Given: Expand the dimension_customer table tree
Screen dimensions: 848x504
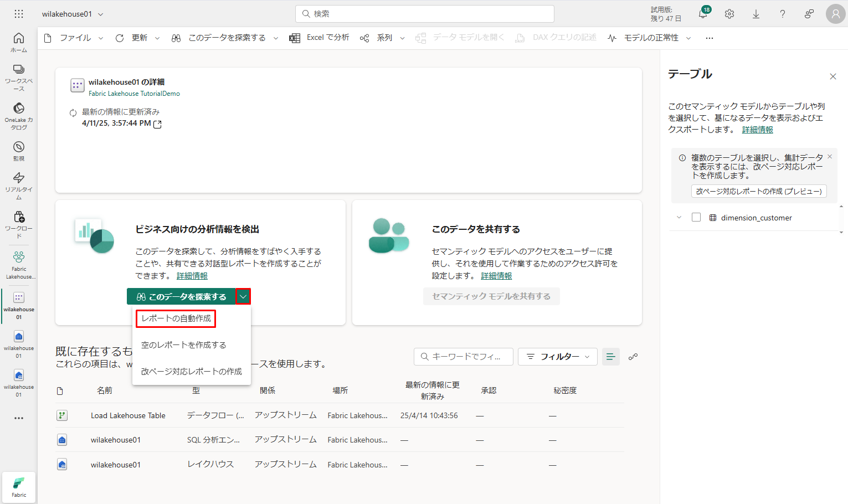Looking at the screenshot, I should 679,218.
